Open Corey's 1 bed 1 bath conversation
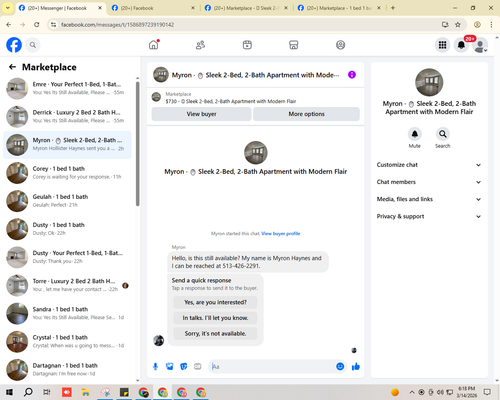The image size is (500, 400). click(67, 173)
